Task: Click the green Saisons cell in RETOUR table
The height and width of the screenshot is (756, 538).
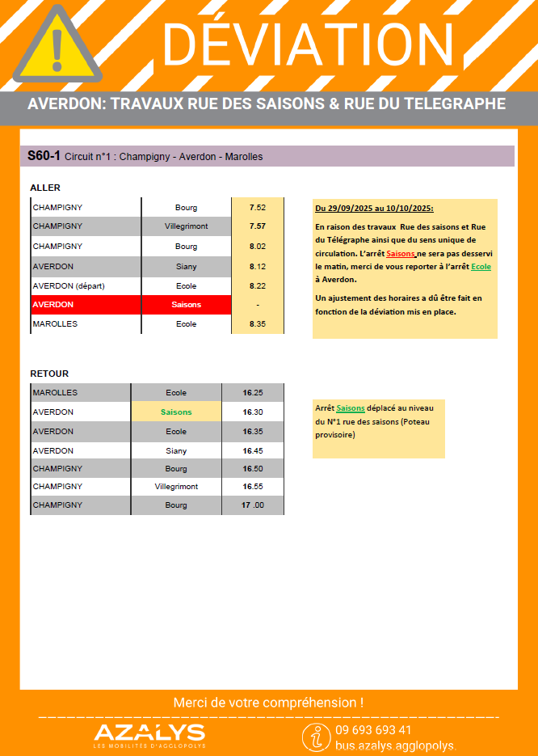Action: pos(176,412)
